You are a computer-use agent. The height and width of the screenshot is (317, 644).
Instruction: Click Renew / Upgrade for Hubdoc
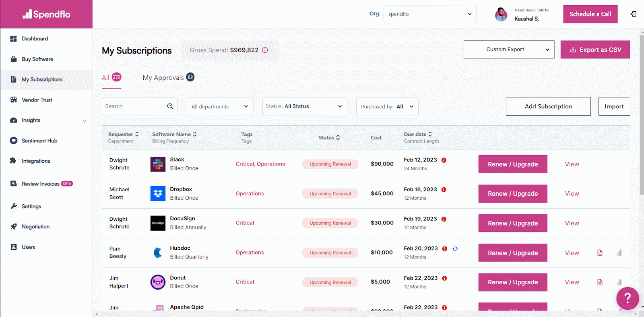pos(513,253)
